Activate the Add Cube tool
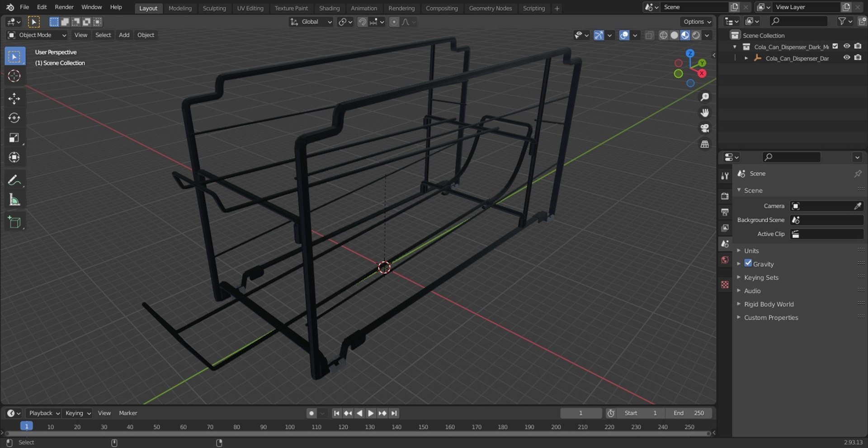This screenshot has width=868, height=448. [x=14, y=222]
